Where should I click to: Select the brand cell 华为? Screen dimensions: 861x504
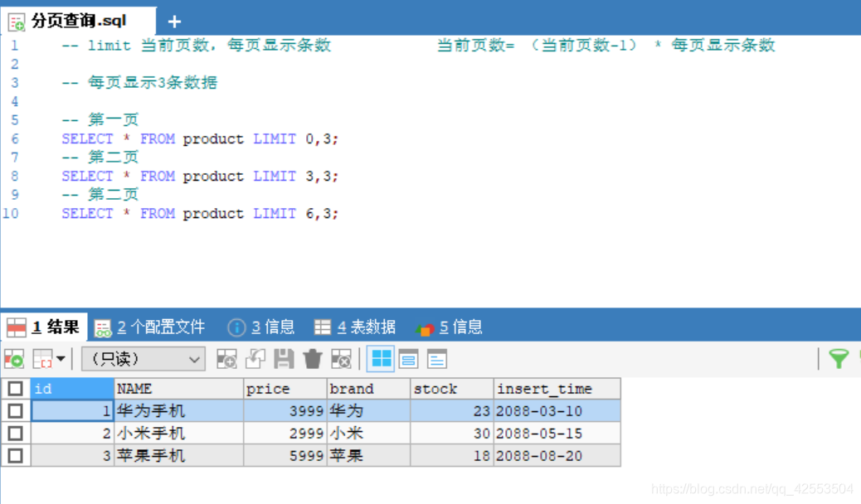[369, 410]
